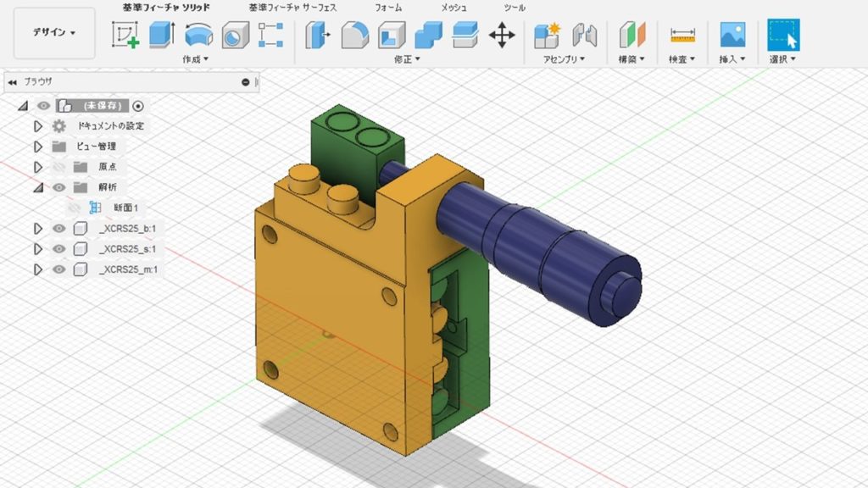Select the Press Pull modify tool
This screenshot has height=488, width=868.
pyautogui.click(x=318, y=36)
